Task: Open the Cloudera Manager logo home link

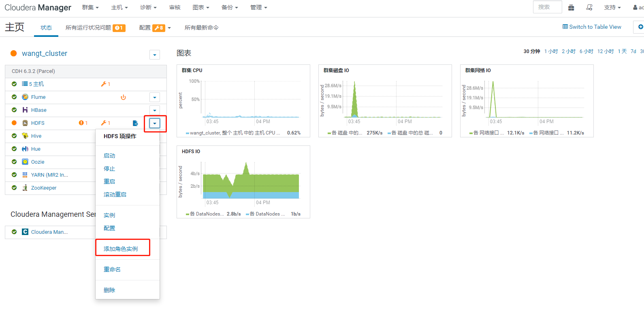Action: [x=38, y=8]
